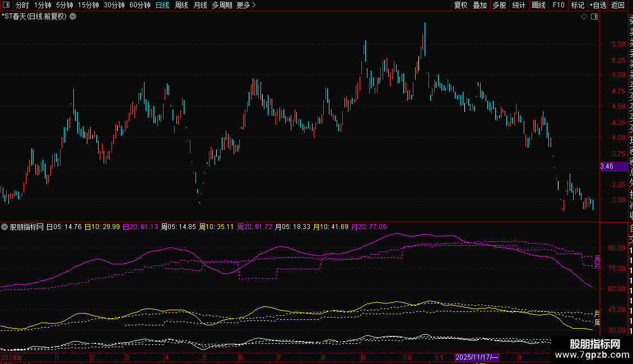Open F10 company information
The image size is (633, 364).
[558, 5]
